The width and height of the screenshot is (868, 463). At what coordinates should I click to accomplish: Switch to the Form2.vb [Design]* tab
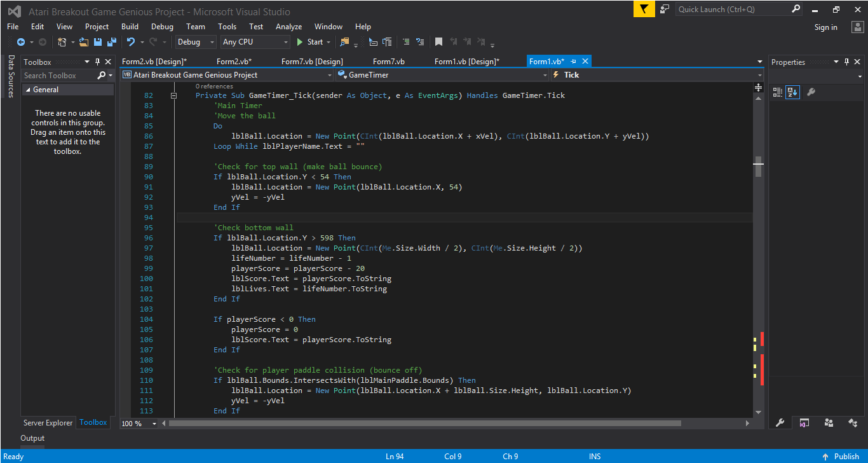tap(154, 62)
